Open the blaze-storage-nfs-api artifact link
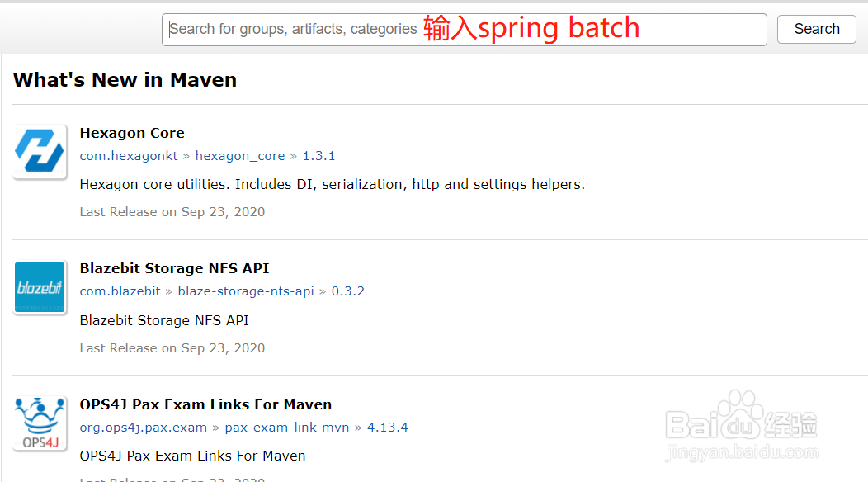 [x=245, y=291]
